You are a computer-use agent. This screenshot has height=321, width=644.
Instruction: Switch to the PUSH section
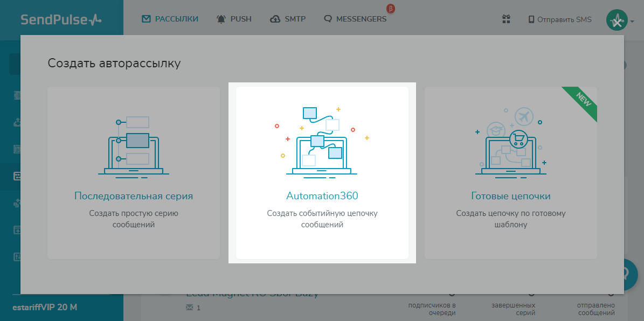pos(234,19)
